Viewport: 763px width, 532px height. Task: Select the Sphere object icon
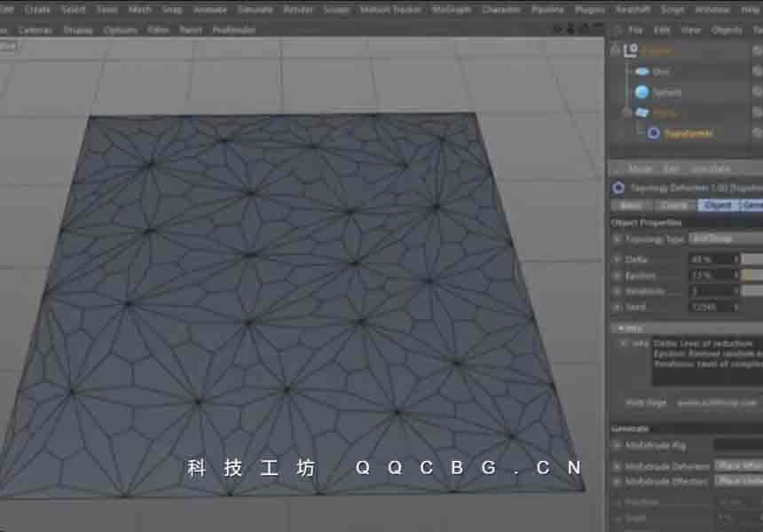pos(641,92)
